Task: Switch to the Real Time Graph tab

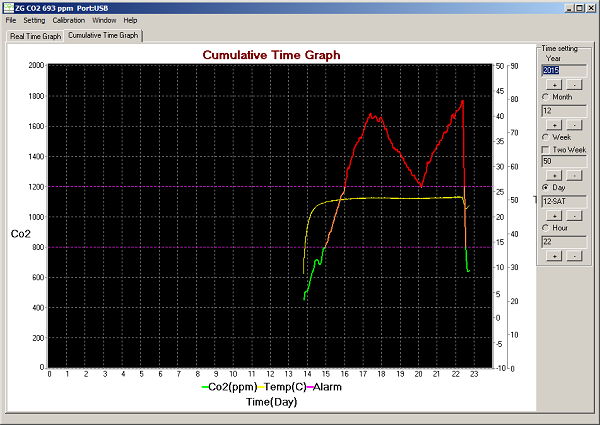Action: (x=35, y=36)
